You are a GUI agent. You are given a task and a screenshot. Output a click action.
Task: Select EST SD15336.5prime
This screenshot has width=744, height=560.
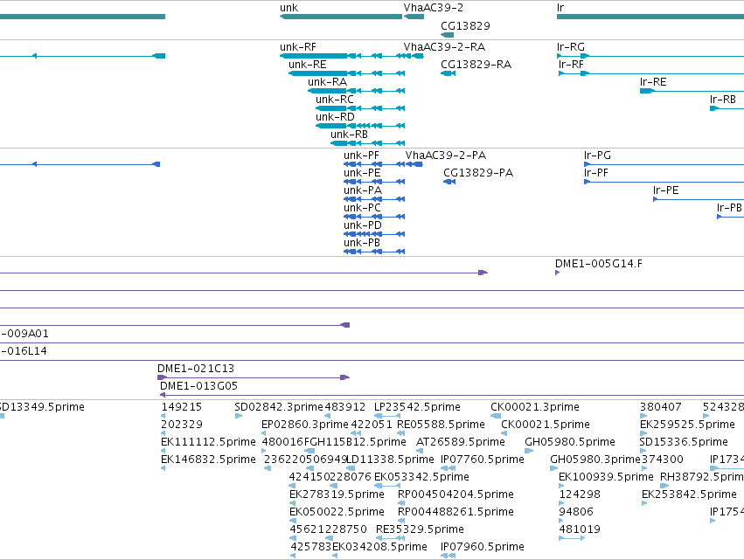tap(642, 451)
